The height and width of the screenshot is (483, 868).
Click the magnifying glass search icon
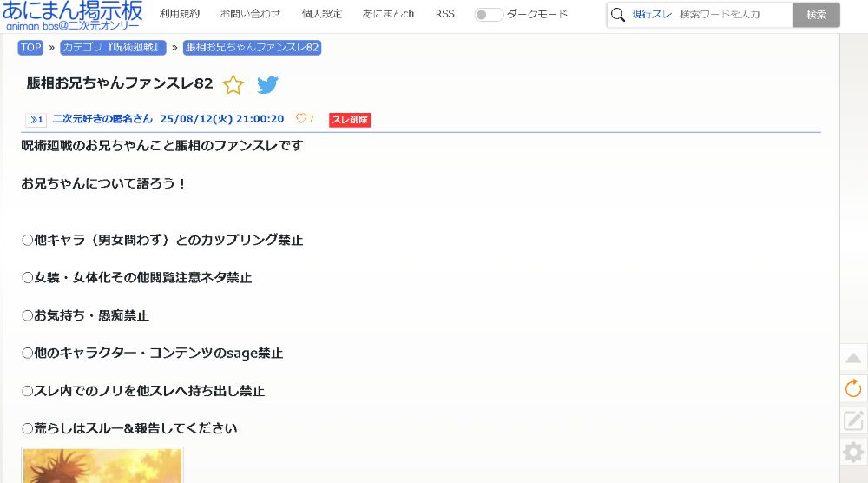point(618,15)
